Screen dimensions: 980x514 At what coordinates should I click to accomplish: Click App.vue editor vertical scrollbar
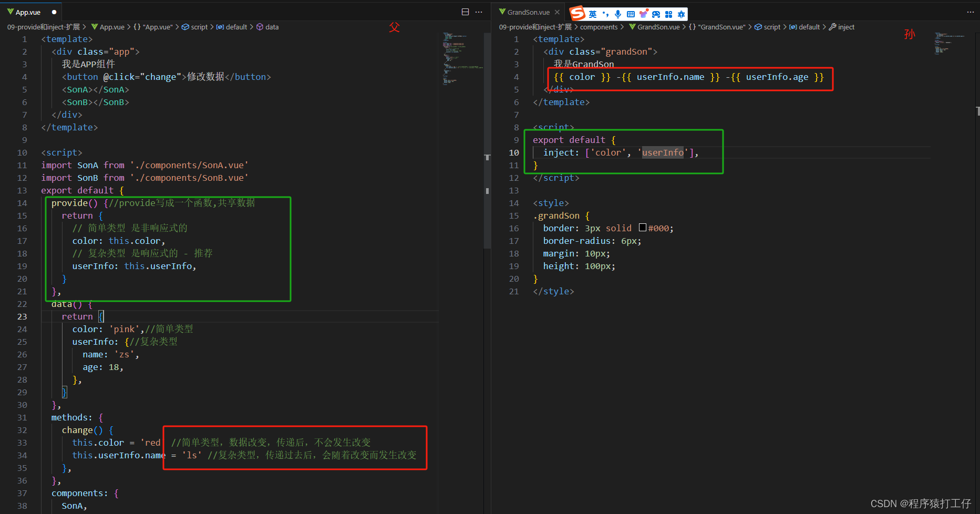click(487, 142)
